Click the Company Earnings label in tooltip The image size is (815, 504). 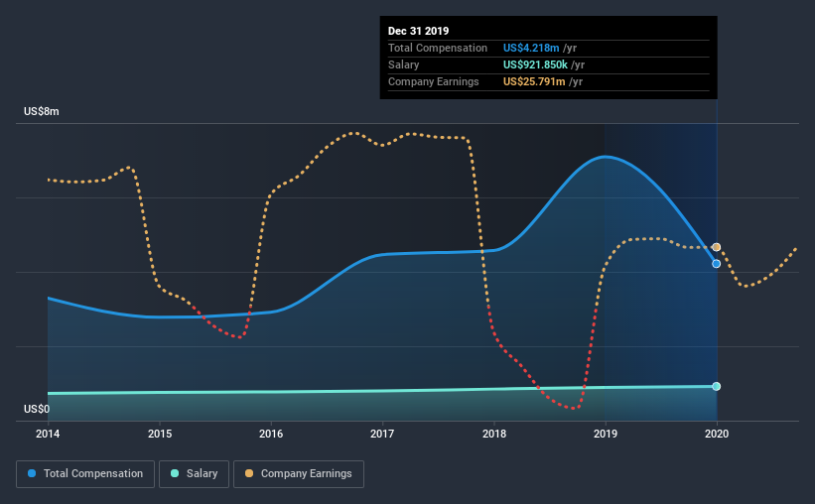(434, 81)
